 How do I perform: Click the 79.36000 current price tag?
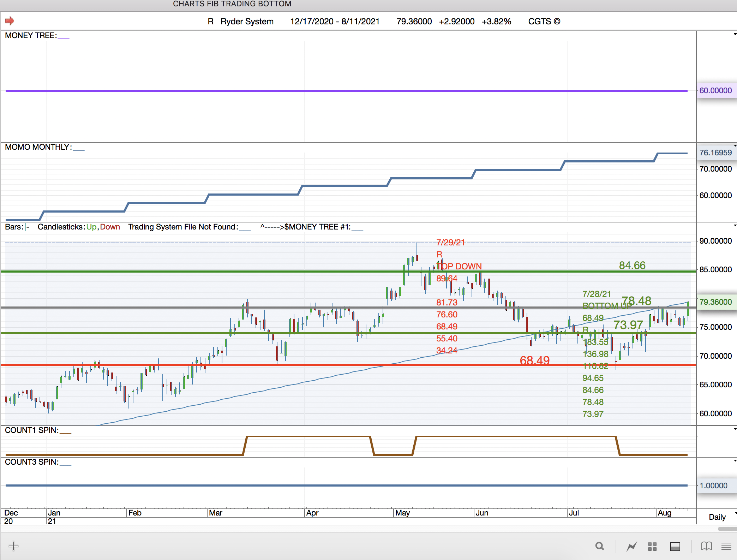[x=715, y=302]
